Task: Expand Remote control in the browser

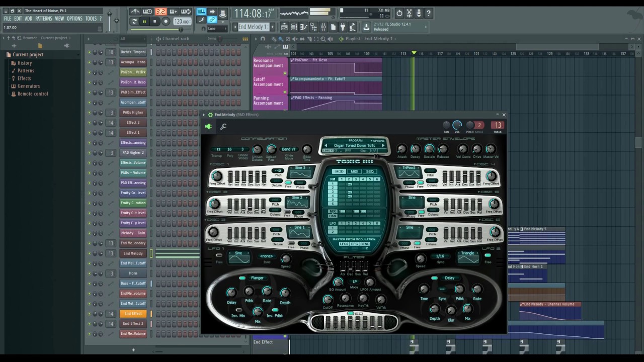Action: (33, 94)
